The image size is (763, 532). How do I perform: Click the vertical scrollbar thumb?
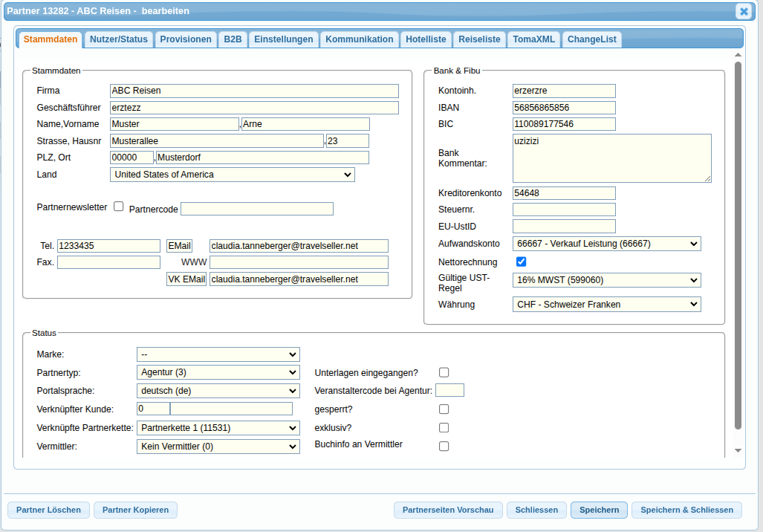pyautogui.click(x=738, y=246)
